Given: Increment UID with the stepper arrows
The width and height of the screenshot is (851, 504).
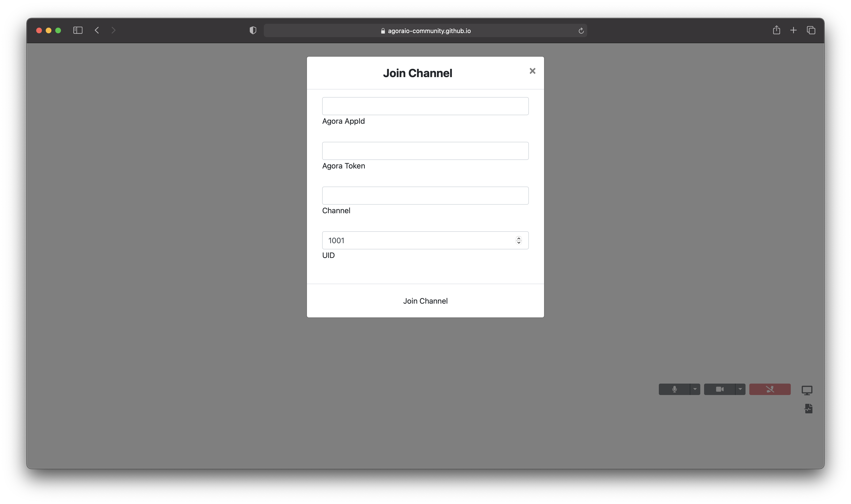Looking at the screenshot, I should coord(519,238).
